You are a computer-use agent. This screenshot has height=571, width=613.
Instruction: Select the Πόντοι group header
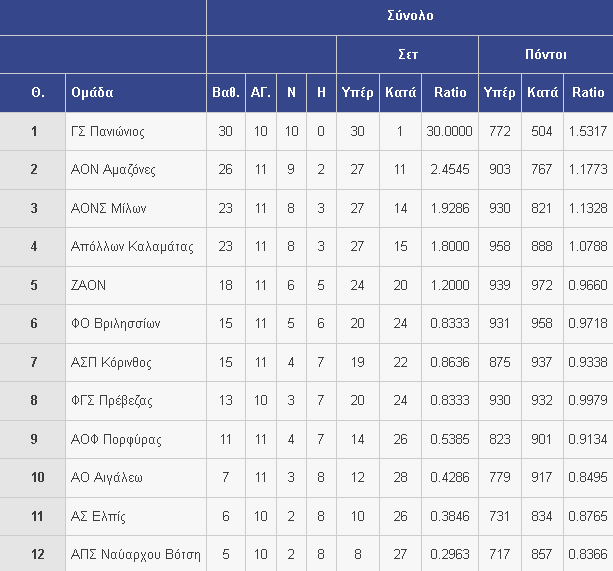[x=545, y=54]
